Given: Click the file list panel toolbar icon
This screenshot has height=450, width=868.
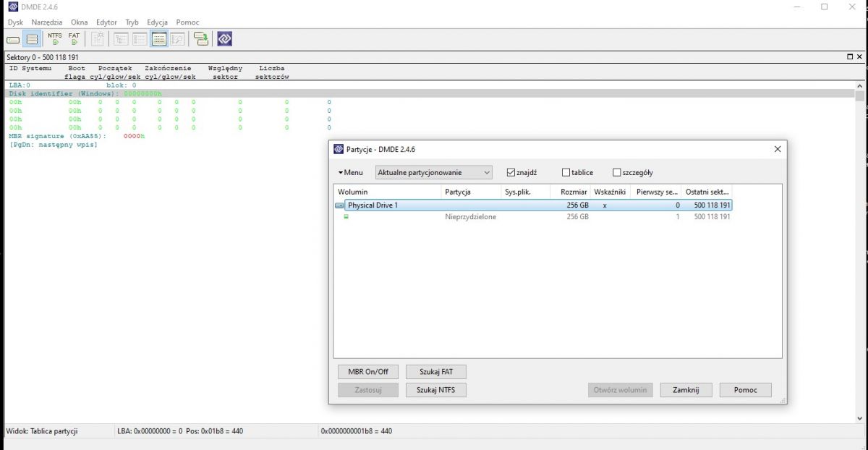Looking at the screenshot, I should click(140, 39).
